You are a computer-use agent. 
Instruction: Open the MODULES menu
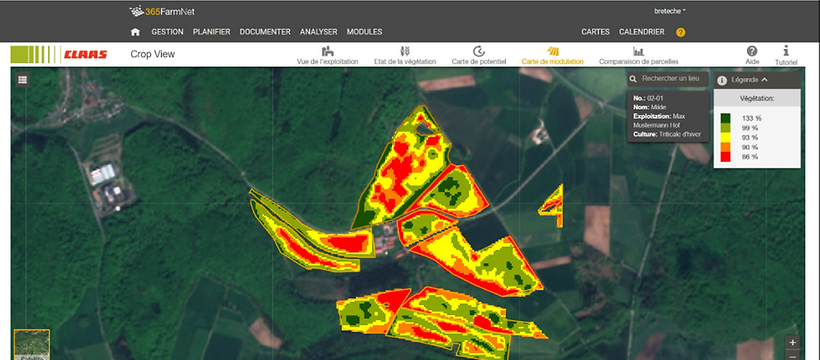[365, 32]
